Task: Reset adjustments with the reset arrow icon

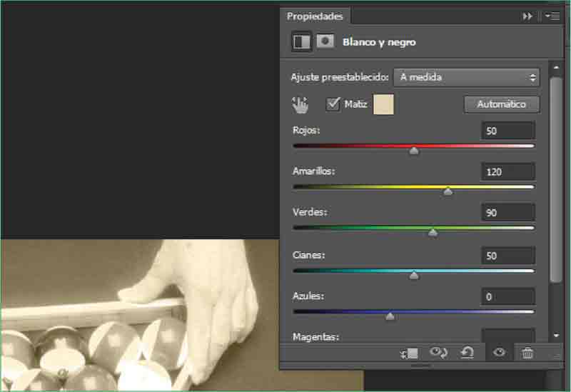Action: click(468, 353)
